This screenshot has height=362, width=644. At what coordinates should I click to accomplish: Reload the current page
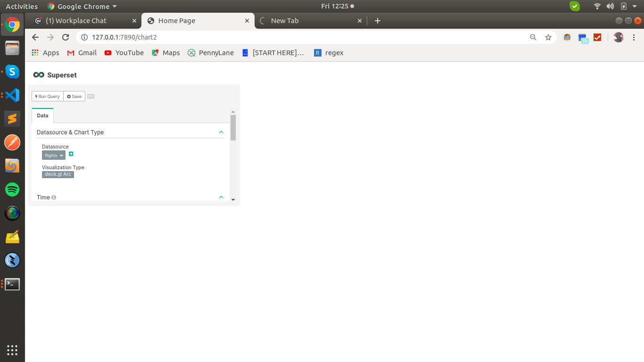(x=66, y=37)
